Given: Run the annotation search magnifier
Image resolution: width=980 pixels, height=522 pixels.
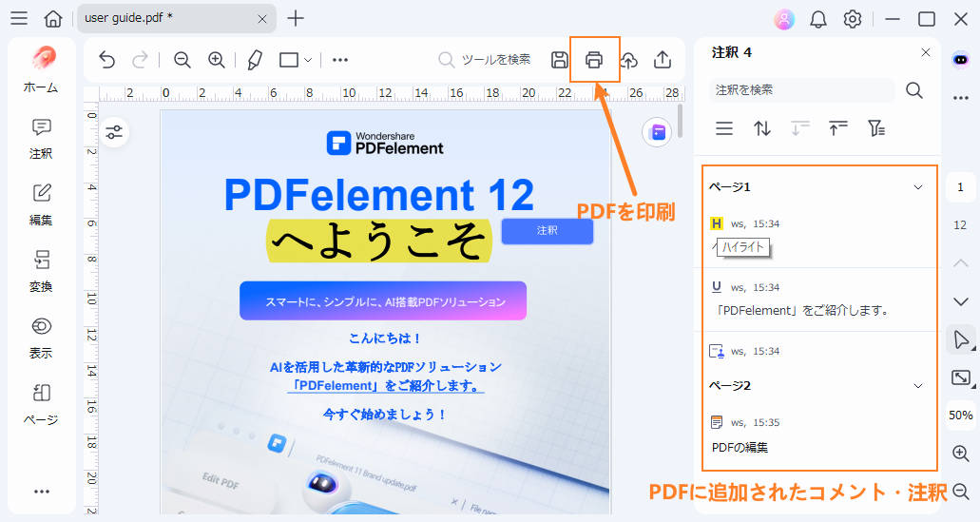Looking at the screenshot, I should (x=914, y=90).
